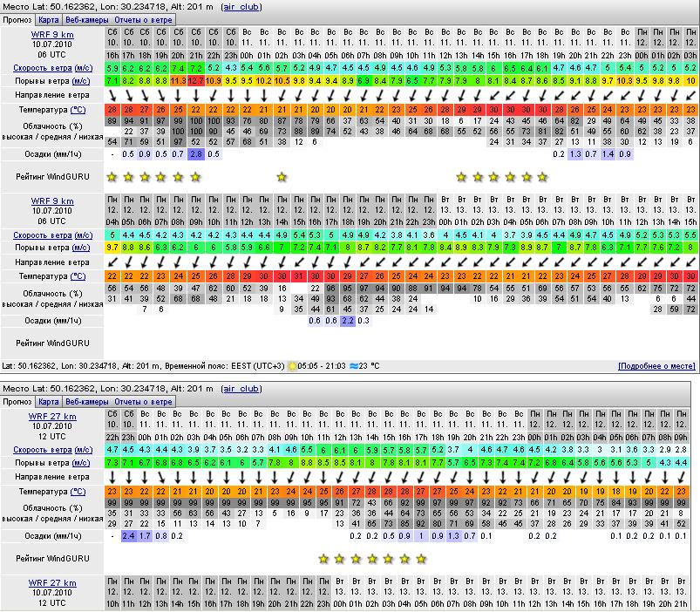Click the red 12.7 wind gust cell
Image resolution: width=700 pixels, height=612 pixels.
pyautogui.click(x=196, y=81)
